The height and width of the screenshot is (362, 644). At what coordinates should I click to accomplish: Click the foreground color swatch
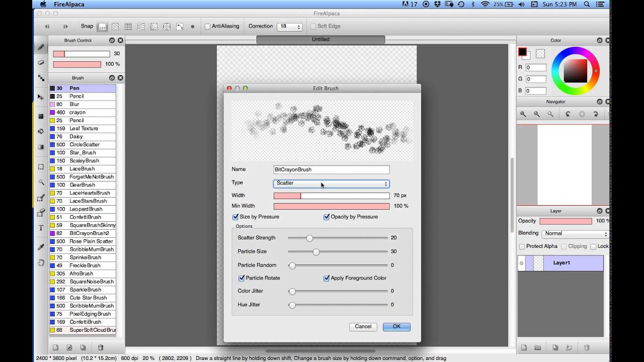coord(522,51)
